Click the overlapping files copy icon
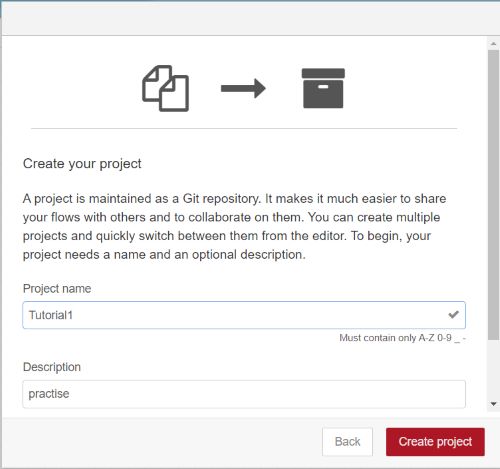 coord(165,88)
